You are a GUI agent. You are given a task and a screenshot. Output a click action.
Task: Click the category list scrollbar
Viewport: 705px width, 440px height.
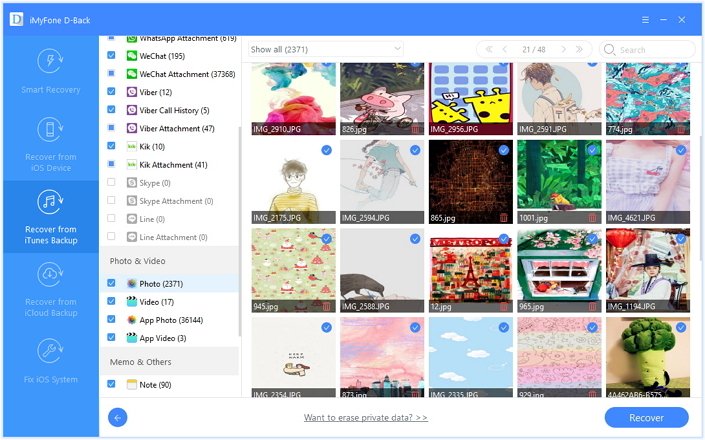(x=240, y=231)
